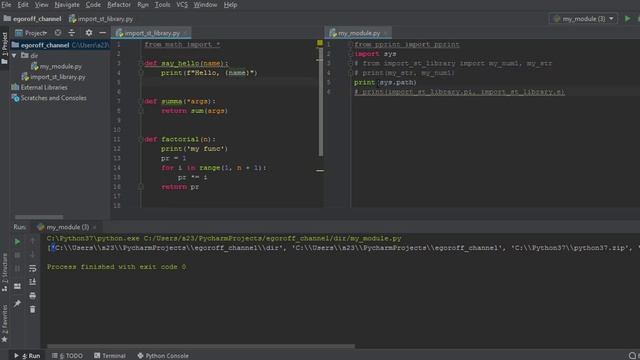
Task: Open the Refactor menu
Action: tap(119, 5)
